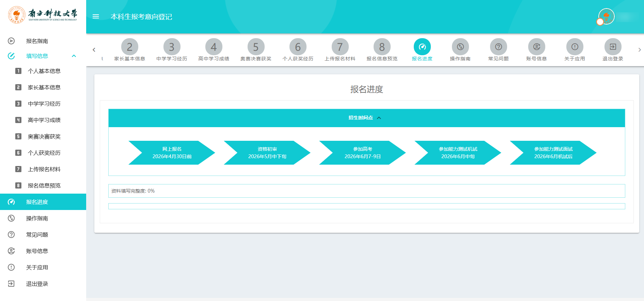This screenshot has height=301, width=644.
Task: Click the 报名进度 gauge icon in step bar
Action: [x=422, y=47]
